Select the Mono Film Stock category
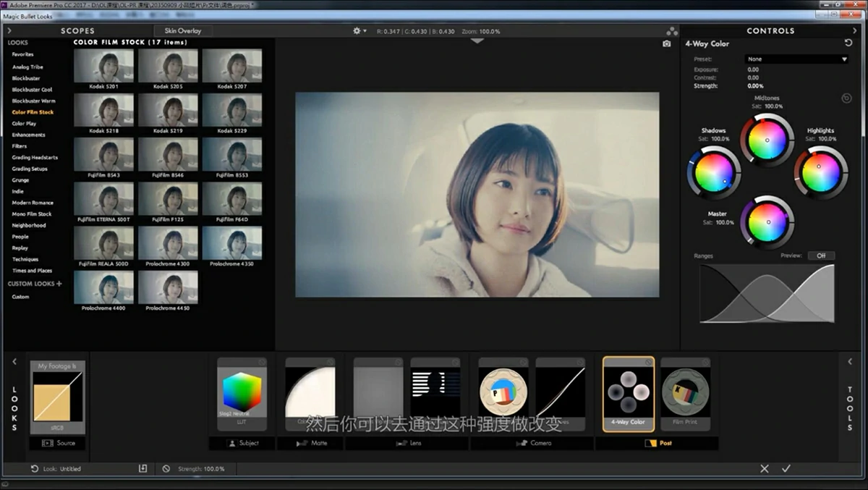The image size is (868, 490). 32,214
